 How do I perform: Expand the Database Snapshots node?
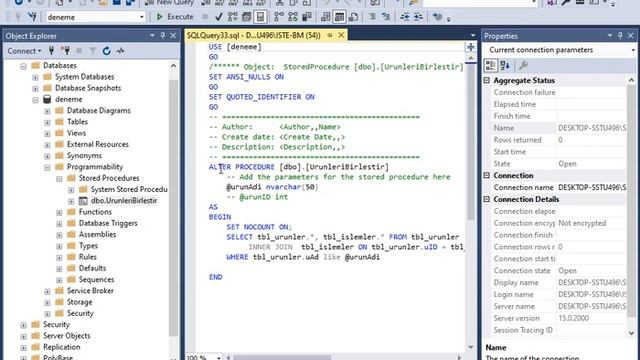36,88
